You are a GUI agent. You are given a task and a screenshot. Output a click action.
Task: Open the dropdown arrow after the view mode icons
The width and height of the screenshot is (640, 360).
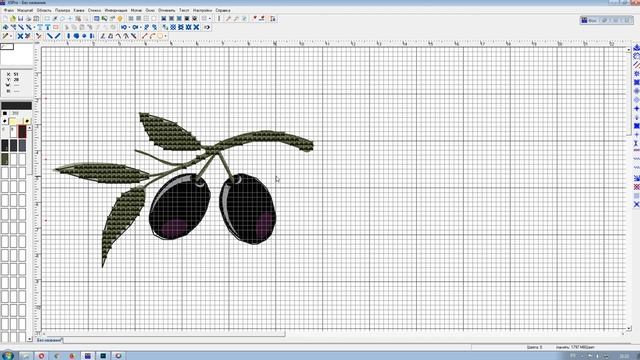(x=210, y=18)
